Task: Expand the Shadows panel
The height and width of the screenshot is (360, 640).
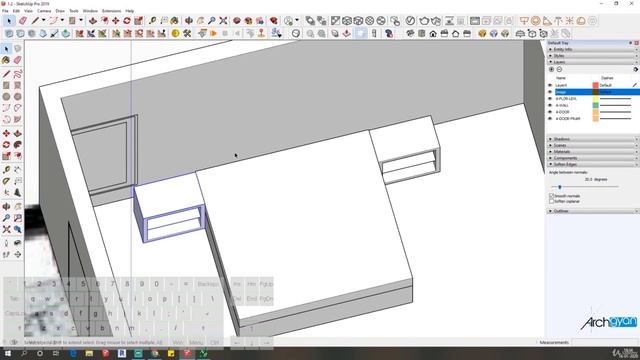Action: point(593,139)
